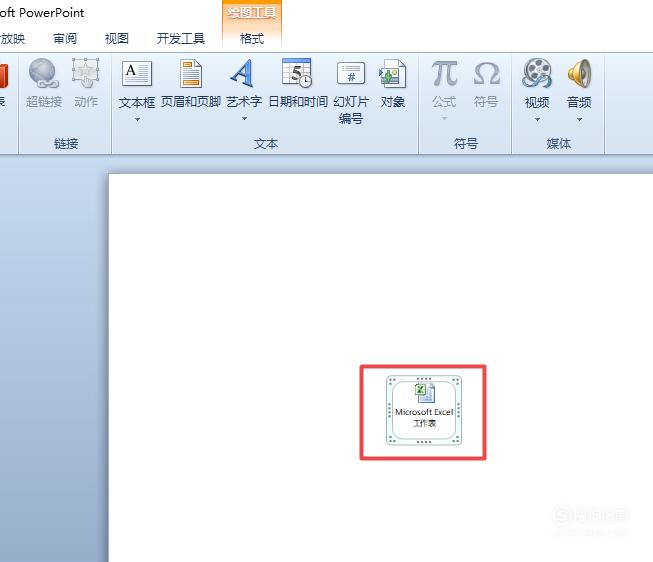Open the View (视图) tab
Image resolution: width=653 pixels, height=562 pixels.
click(117, 39)
